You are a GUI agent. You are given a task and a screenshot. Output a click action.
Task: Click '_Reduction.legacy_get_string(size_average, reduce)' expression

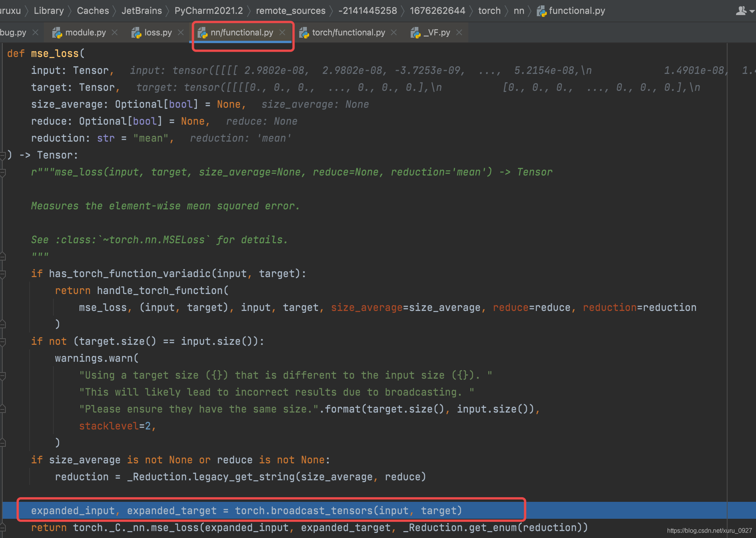276,477
